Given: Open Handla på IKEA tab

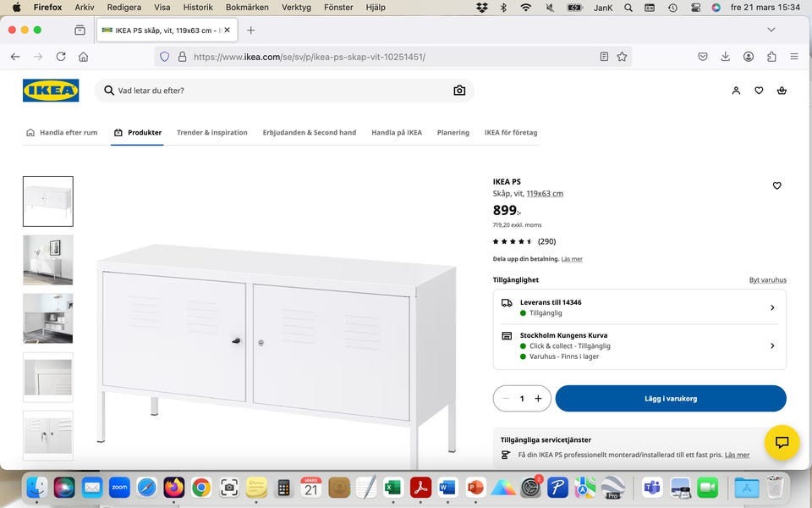Looking at the screenshot, I should tap(397, 132).
